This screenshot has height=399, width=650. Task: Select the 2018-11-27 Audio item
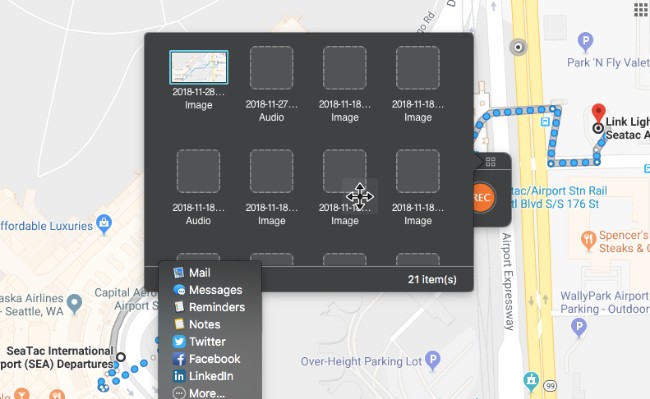(x=272, y=84)
